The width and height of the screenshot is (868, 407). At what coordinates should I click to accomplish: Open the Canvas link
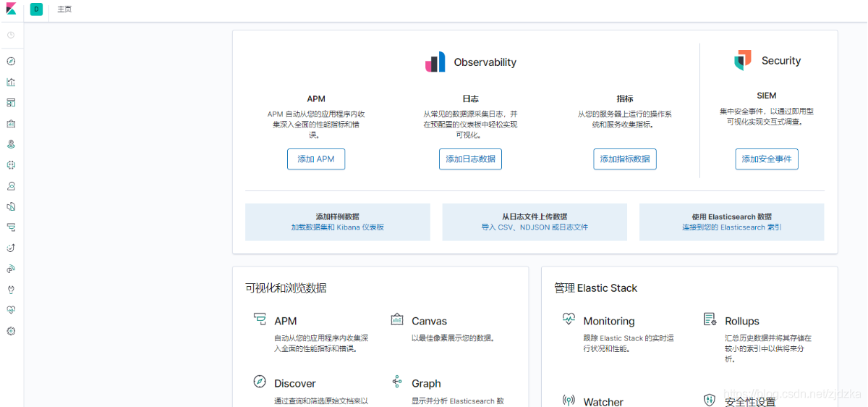click(x=430, y=322)
